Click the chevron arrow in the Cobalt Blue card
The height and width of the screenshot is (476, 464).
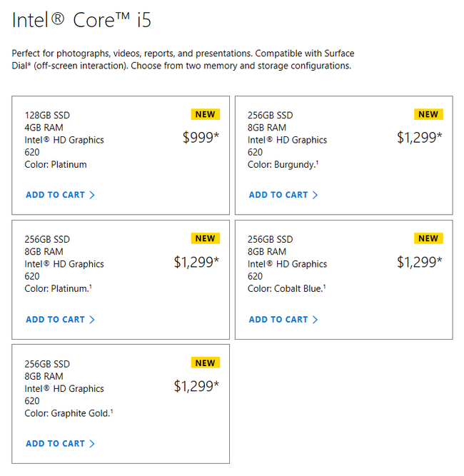[x=316, y=320]
